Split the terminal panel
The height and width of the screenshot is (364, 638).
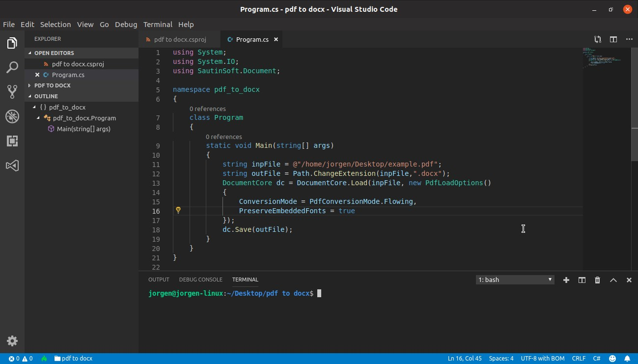tap(582, 280)
